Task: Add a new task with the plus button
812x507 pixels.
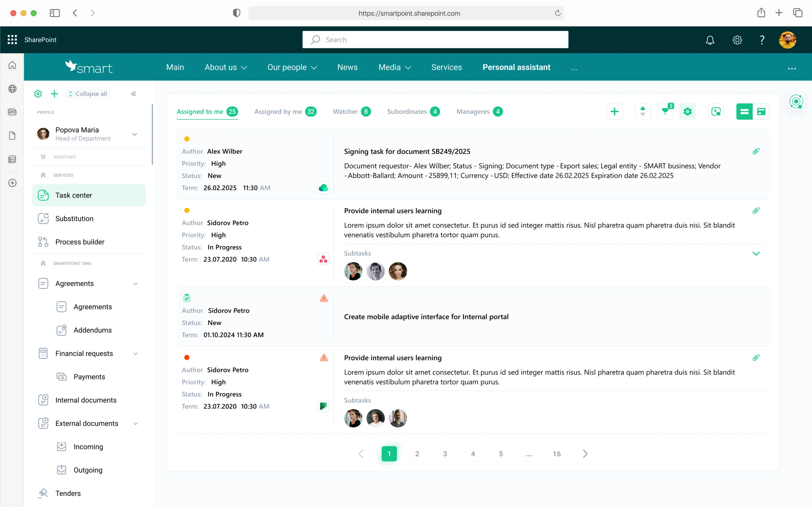Action: (x=614, y=111)
